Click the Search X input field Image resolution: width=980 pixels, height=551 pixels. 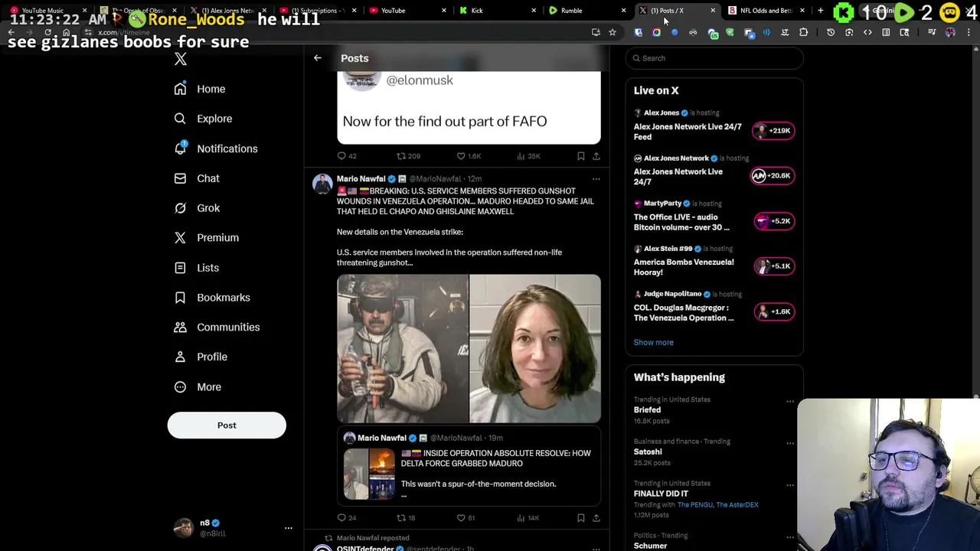coord(714,58)
